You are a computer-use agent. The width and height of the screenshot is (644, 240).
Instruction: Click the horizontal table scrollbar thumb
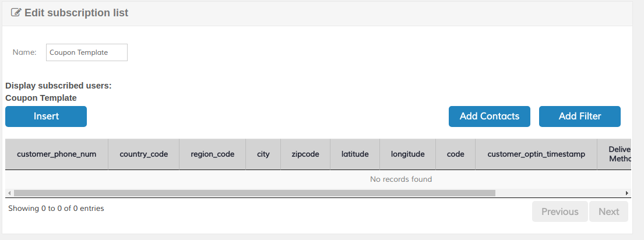tap(254, 193)
